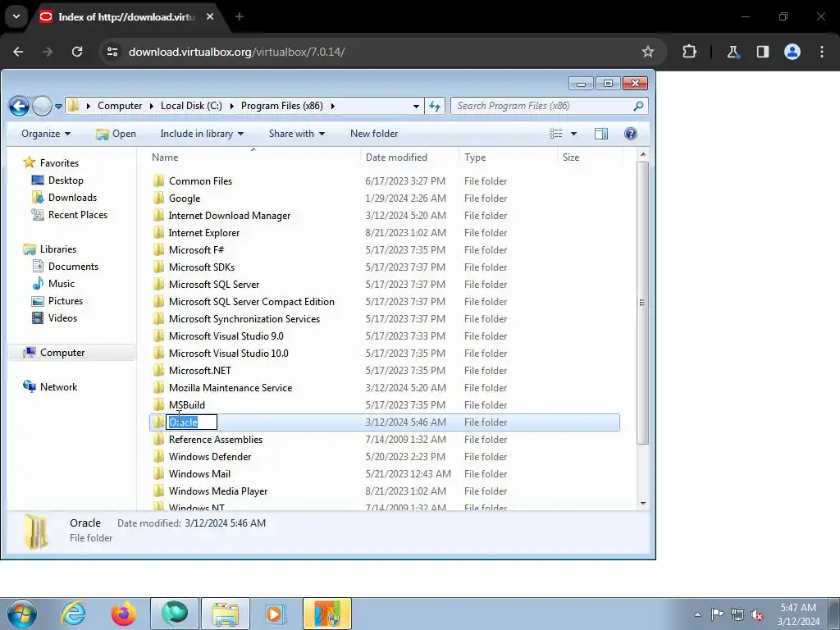Image resolution: width=840 pixels, height=630 pixels.
Task: Launch Internet Explorer from taskbar
Action: 73,614
